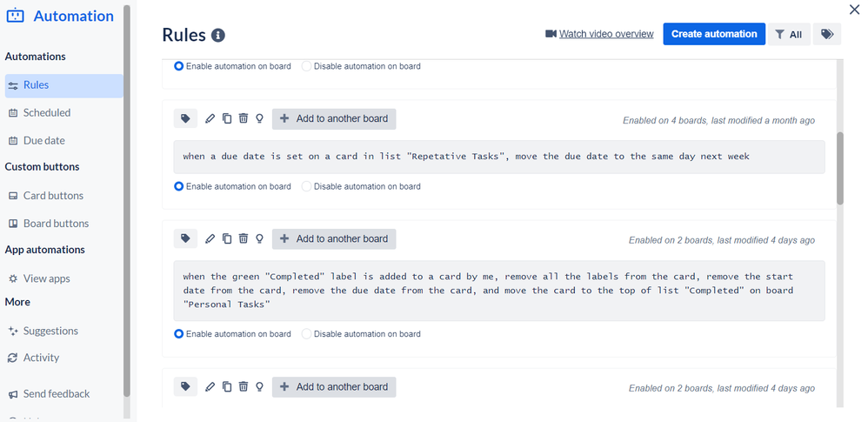Screen dimensions: 868x422
Task: Click the info icon beside the Rules heading
Action: click(x=218, y=35)
